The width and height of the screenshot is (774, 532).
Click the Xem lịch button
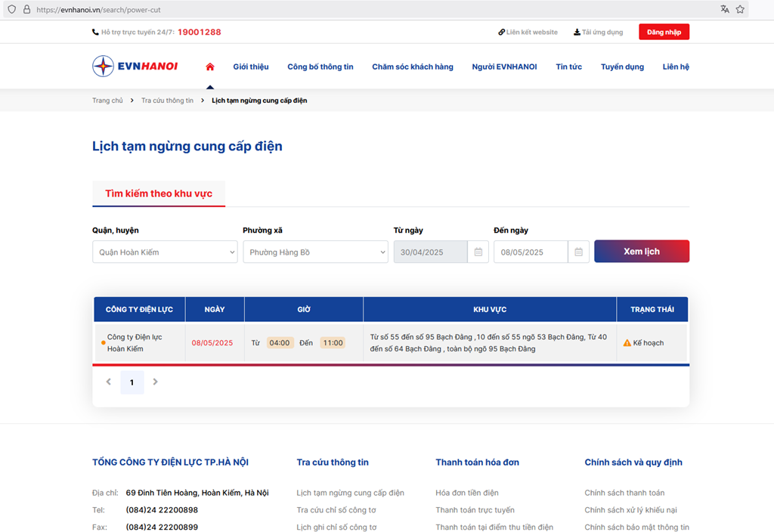point(641,252)
